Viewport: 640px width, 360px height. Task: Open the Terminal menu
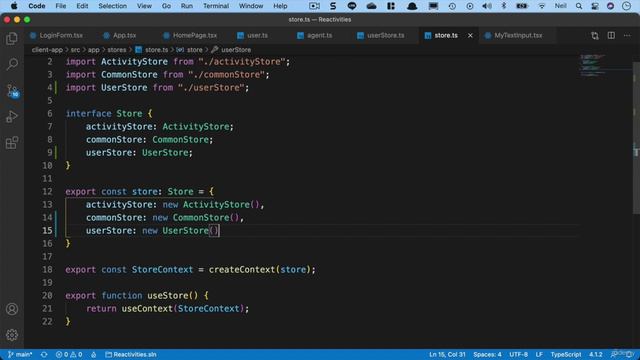tap(216, 6)
